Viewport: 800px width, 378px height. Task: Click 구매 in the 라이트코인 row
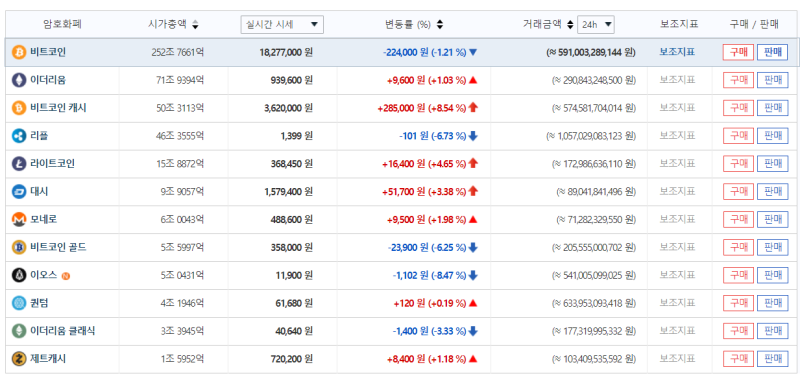(x=738, y=164)
